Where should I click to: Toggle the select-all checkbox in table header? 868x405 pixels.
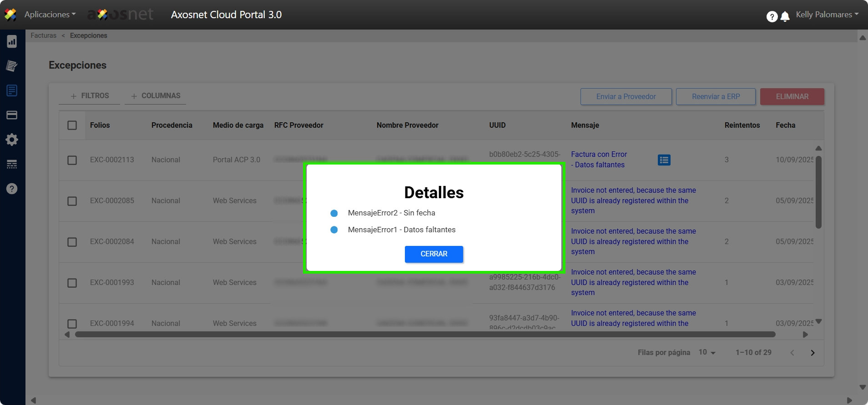tap(72, 125)
